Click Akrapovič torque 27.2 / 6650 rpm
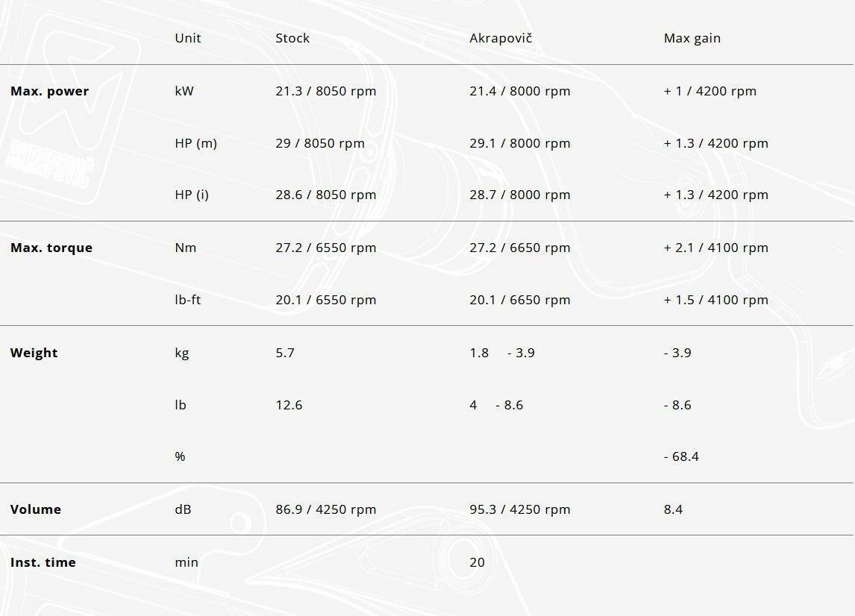This screenshot has height=616, width=855. [519, 248]
